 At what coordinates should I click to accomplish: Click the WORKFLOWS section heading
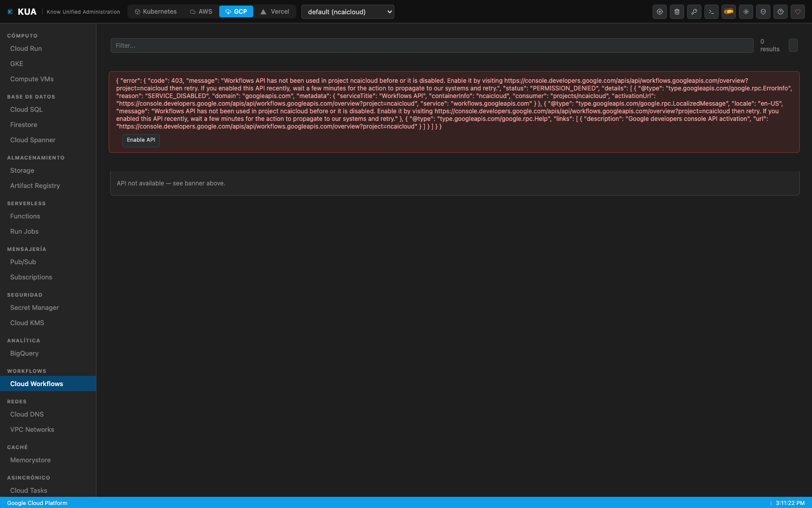(x=26, y=371)
